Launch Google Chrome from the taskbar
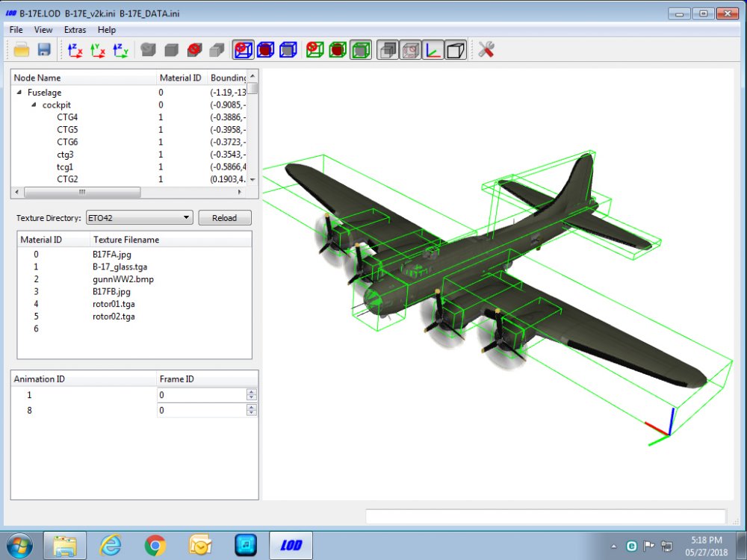 [x=155, y=546]
